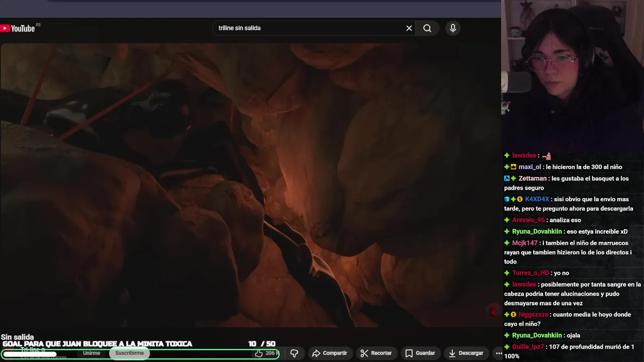Open the Recortar clip tool
The width and height of the screenshot is (644, 362).
pos(376,353)
